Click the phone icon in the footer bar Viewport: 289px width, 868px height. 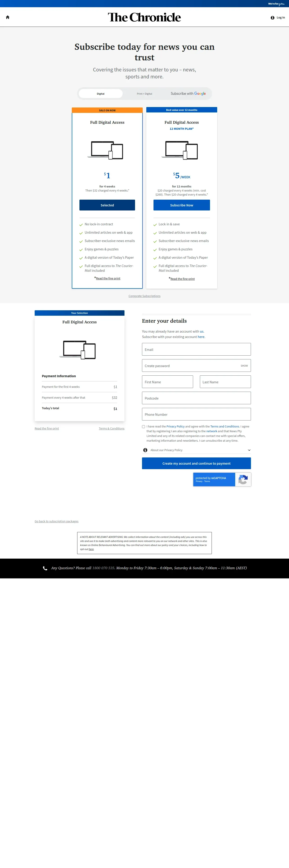coord(45,568)
